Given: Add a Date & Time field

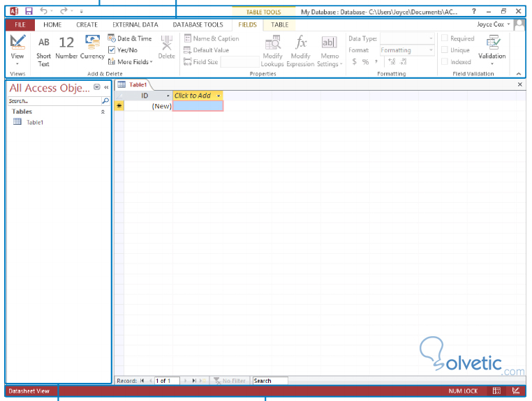Looking at the screenshot, I should pos(130,38).
